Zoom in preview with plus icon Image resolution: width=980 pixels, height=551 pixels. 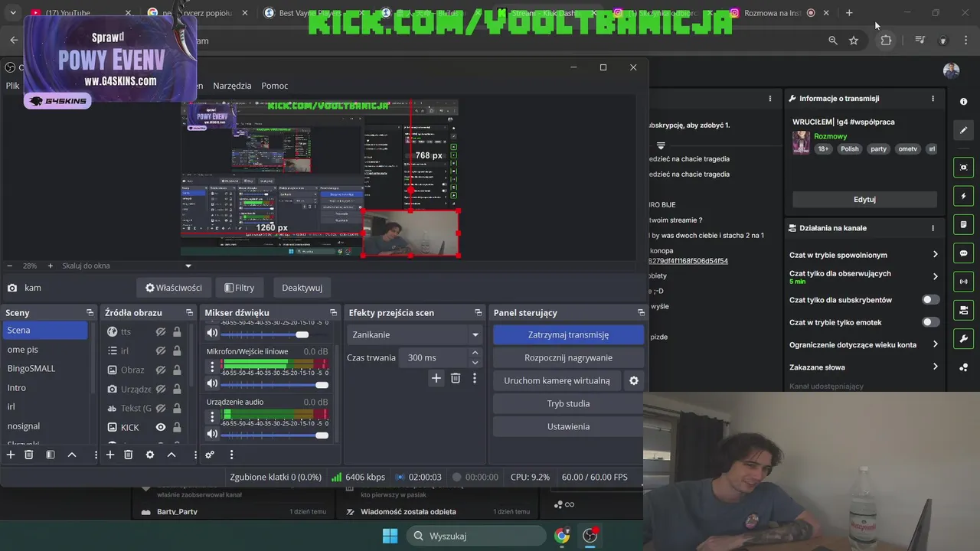coord(51,266)
